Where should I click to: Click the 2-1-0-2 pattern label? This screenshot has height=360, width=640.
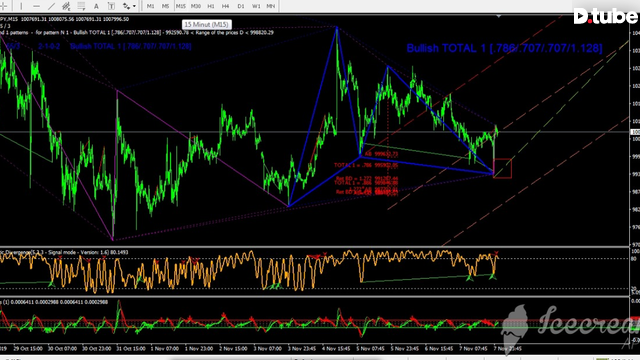coord(49,46)
